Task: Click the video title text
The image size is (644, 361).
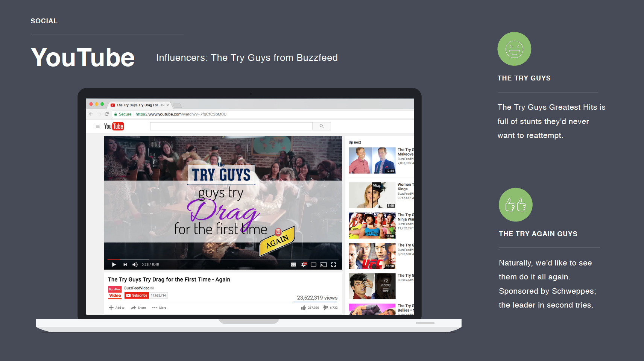Action: coord(169,279)
